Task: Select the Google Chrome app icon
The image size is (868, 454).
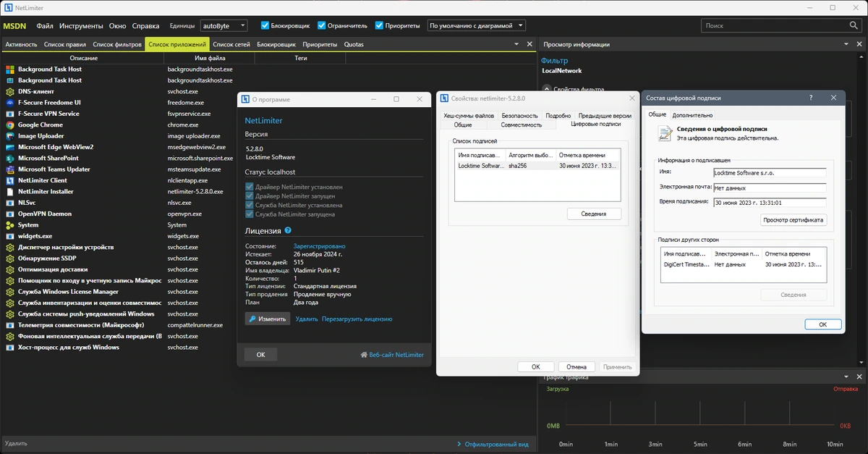Action: click(x=10, y=125)
